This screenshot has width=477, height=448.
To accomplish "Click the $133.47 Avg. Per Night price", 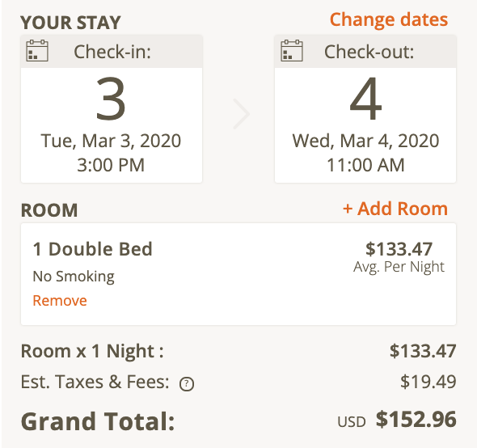I will coord(399,257).
